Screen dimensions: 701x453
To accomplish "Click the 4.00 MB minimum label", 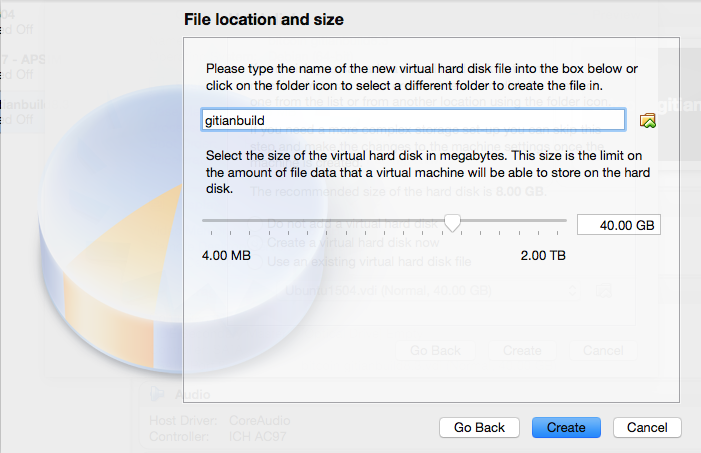I will (226, 255).
